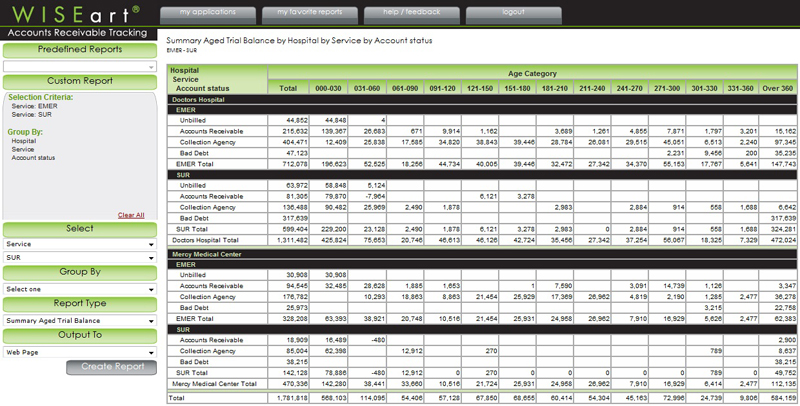800x406 pixels.
Task: Click the Report Type section header
Action: click(80, 304)
